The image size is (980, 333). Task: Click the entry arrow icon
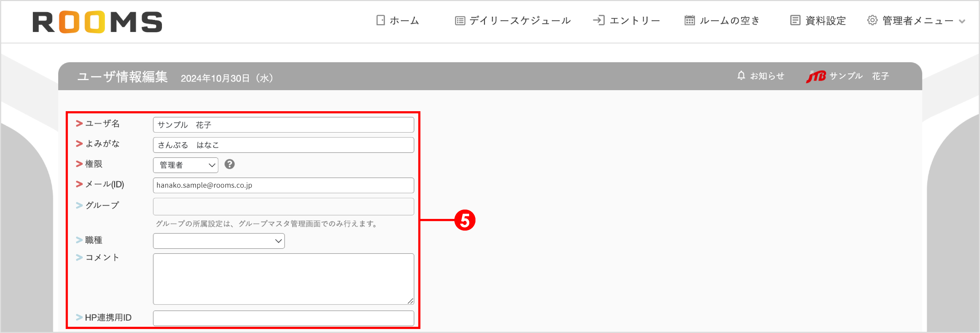[x=599, y=20]
